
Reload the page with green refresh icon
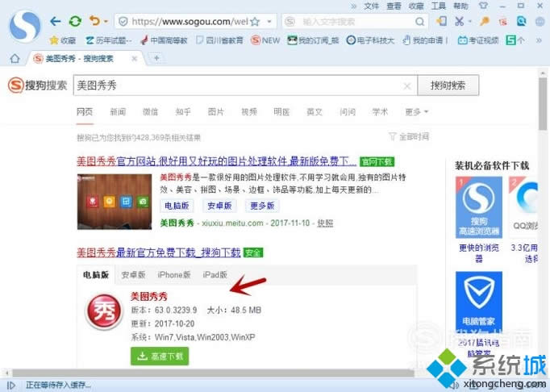pos(75,22)
